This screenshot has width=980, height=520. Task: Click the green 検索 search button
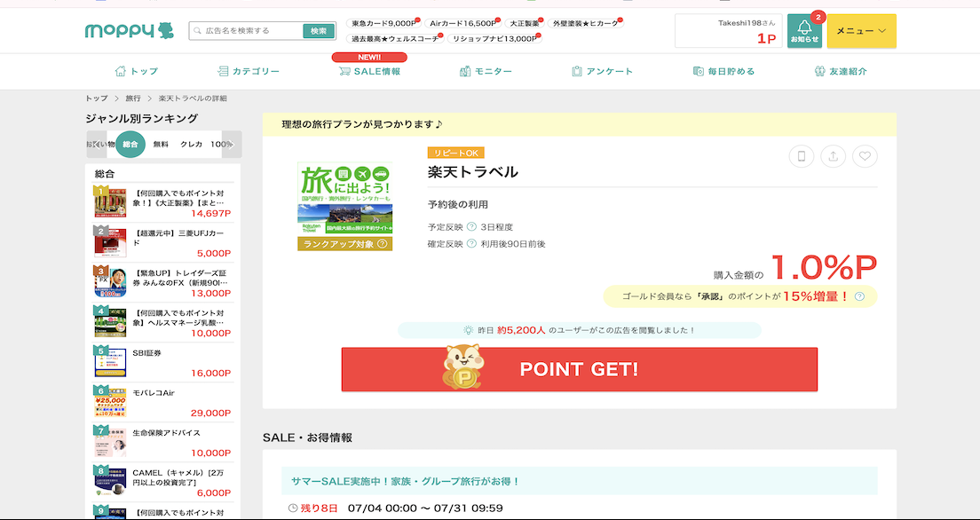coord(319,31)
